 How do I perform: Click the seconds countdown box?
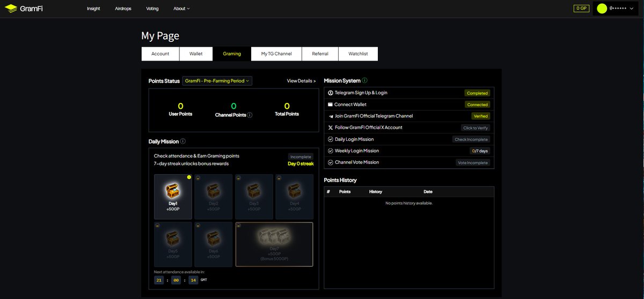tap(193, 280)
